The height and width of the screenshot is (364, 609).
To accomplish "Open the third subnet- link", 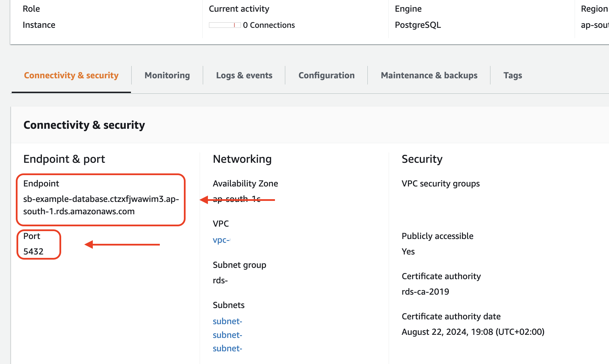I will click(x=227, y=348).
